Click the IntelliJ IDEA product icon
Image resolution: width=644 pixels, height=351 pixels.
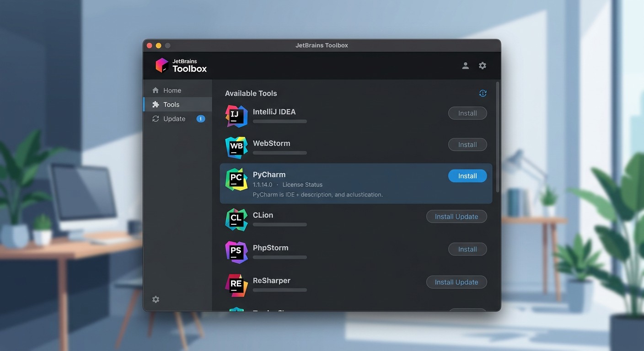coord(236,116)
